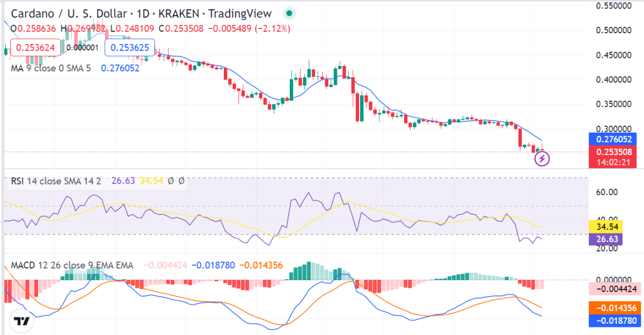Select the MA 9 close 0 SMA 5 legend
Image resolution: width=644 pixels, height=335 pixels.
coord(51,68)
